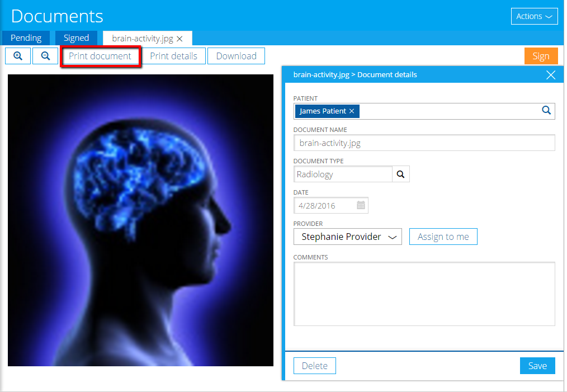
Task: Click the Print document button
Action: pos(100,56)
